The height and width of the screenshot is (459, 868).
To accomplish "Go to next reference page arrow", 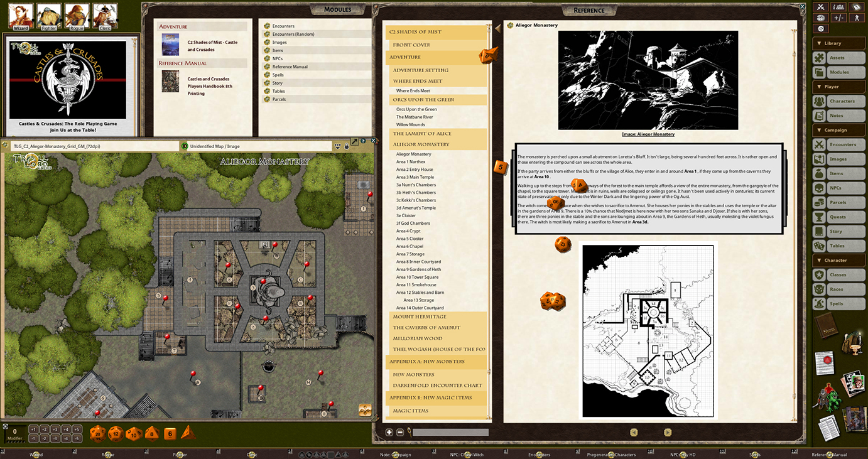I will click(x=668, y=432).
